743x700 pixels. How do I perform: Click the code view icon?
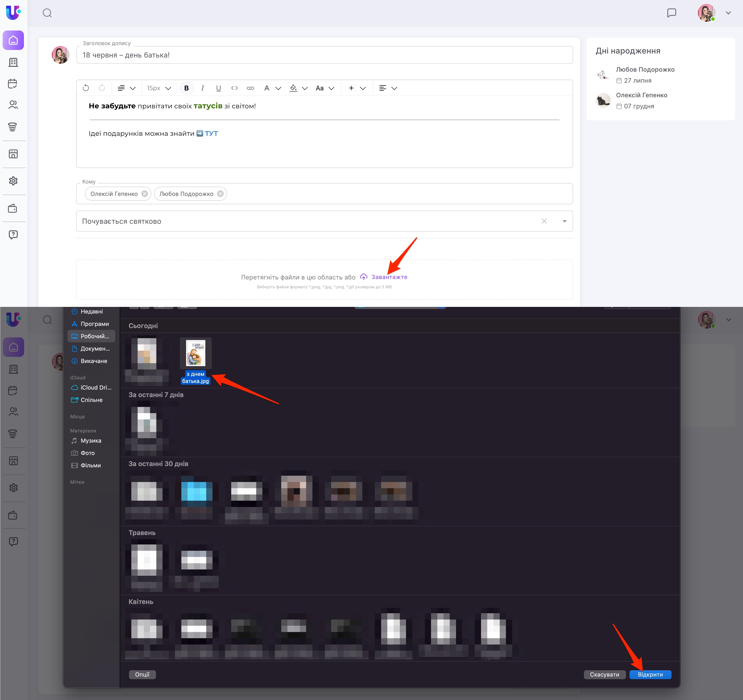coord(234,88)
